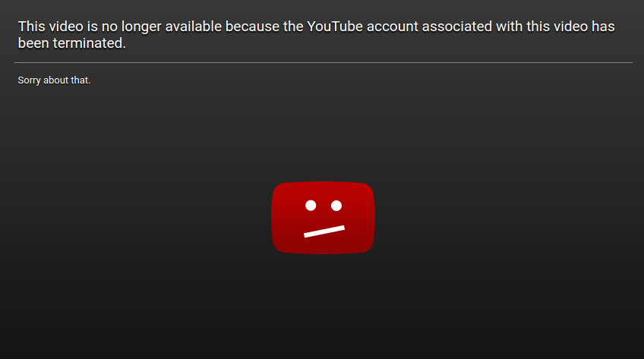Click the word 'YouTube' in the error message
The width and height of the screenshot is (644, 359).
coord(335,27)
